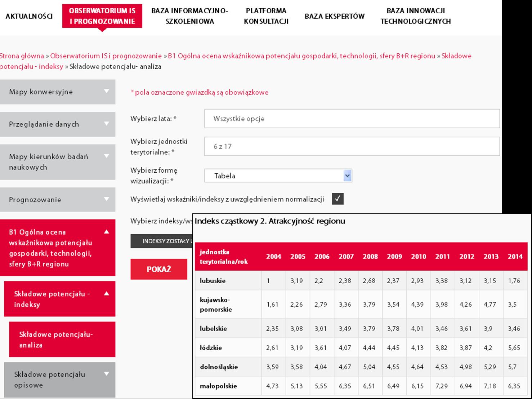Expand Mapy kierunków badań naukowych arrow
Screen dimensions: 532x399
[x=106, y=156]
